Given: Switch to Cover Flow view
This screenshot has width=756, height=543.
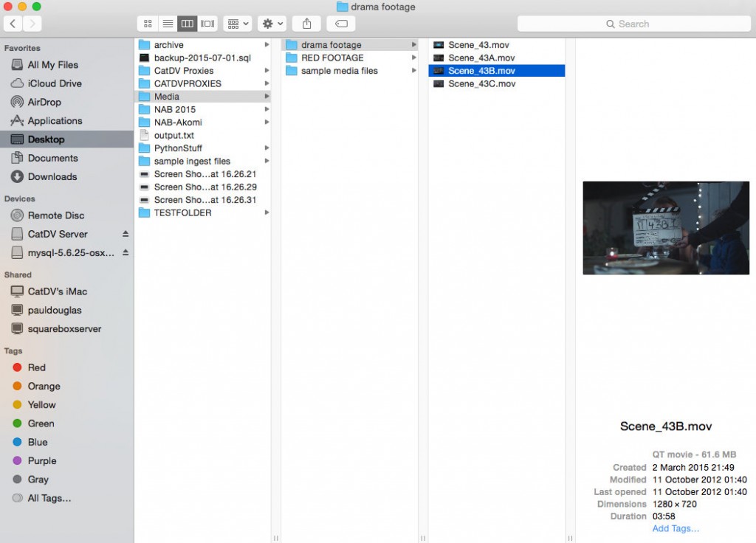Looking at the screenshot, I should click(207, 23).
